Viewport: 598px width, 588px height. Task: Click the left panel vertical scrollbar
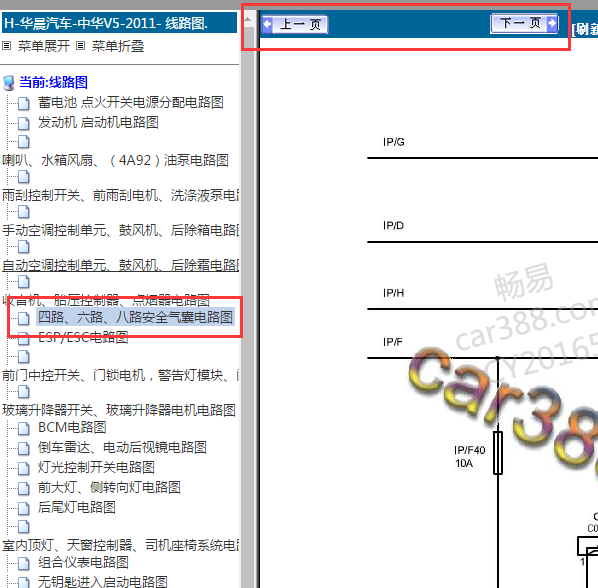tap(248, 305)
